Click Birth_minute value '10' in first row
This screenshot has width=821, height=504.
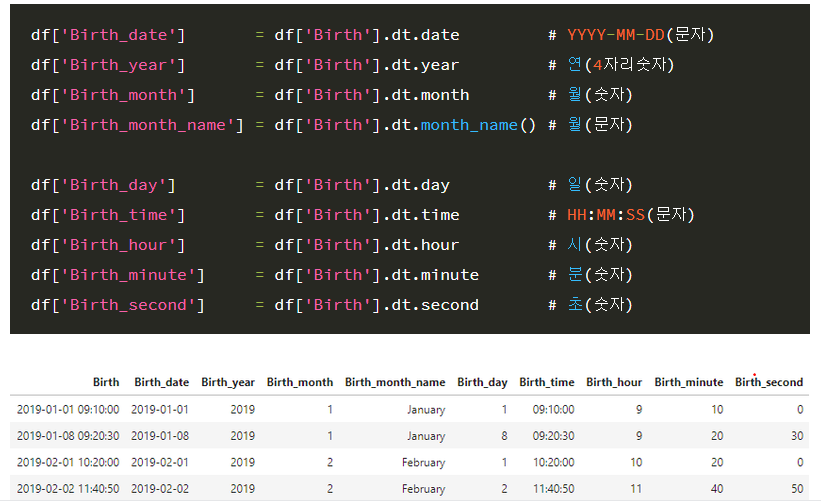pyautogui.click(x=717, y=410)
